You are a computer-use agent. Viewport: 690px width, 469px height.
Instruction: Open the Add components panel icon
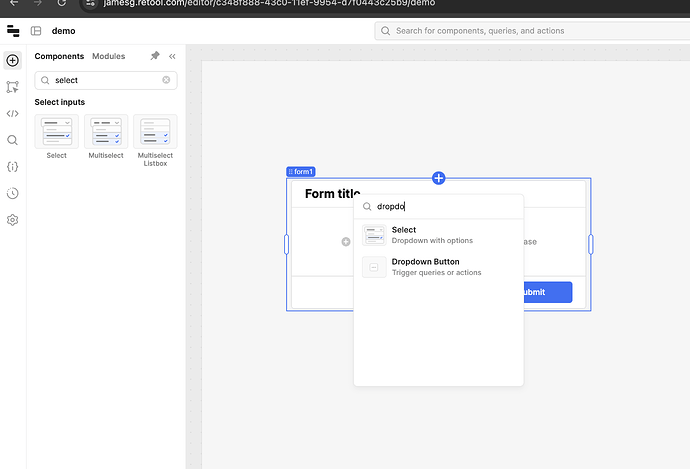coord(13,61)
